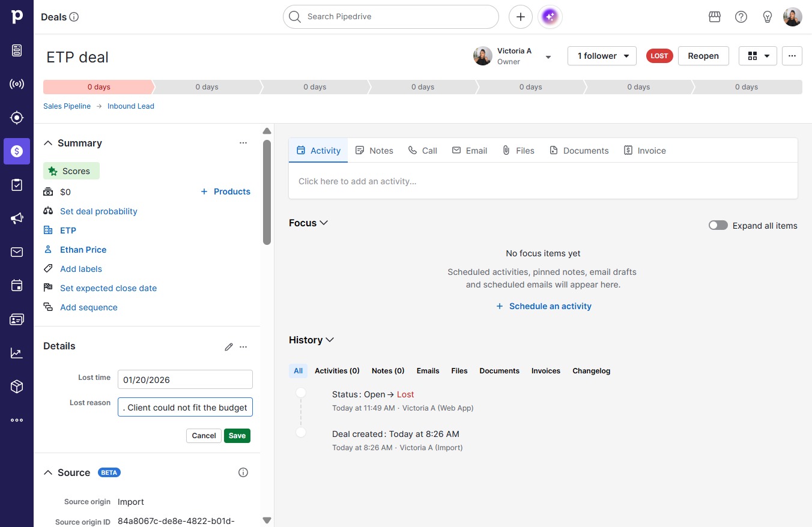Screen dimensions: 812x527
Task: Open the Mail envelope sidebar icon
Action: tap(17, 252)
